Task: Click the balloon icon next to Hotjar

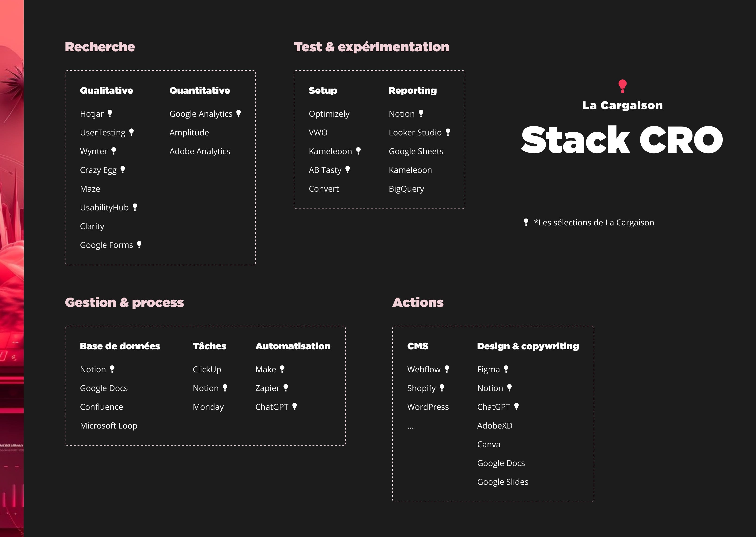Action: pos(110,113)
